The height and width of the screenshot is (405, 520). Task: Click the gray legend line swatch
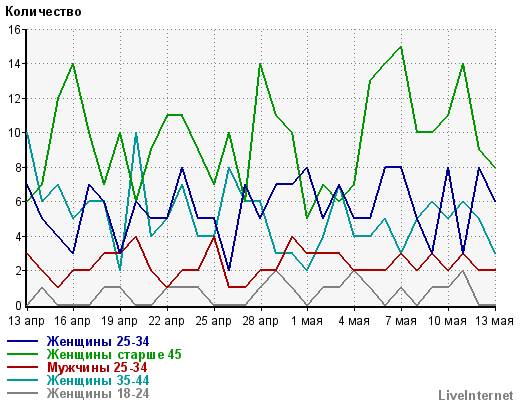click(x=22, y=393)
